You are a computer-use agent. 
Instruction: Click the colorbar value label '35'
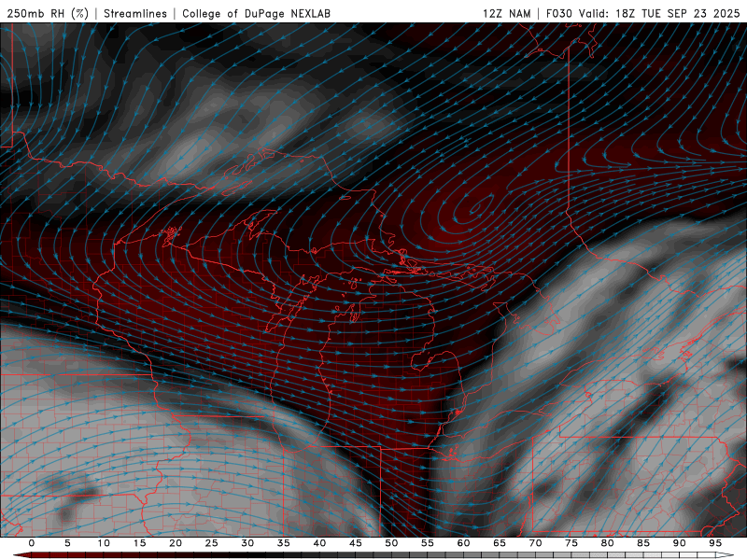(x=284, y=543)
